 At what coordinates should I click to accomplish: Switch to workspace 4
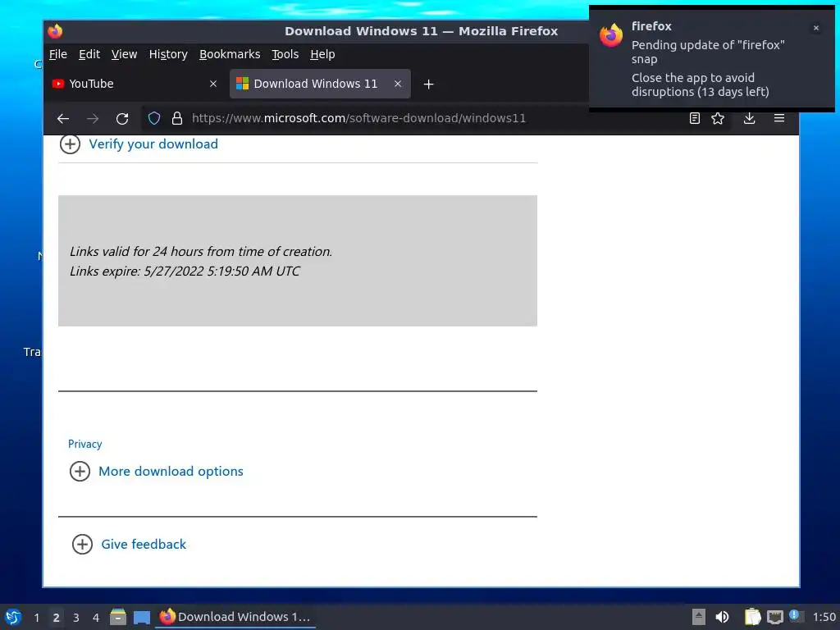pyautogui.click(x=96, y=618)
